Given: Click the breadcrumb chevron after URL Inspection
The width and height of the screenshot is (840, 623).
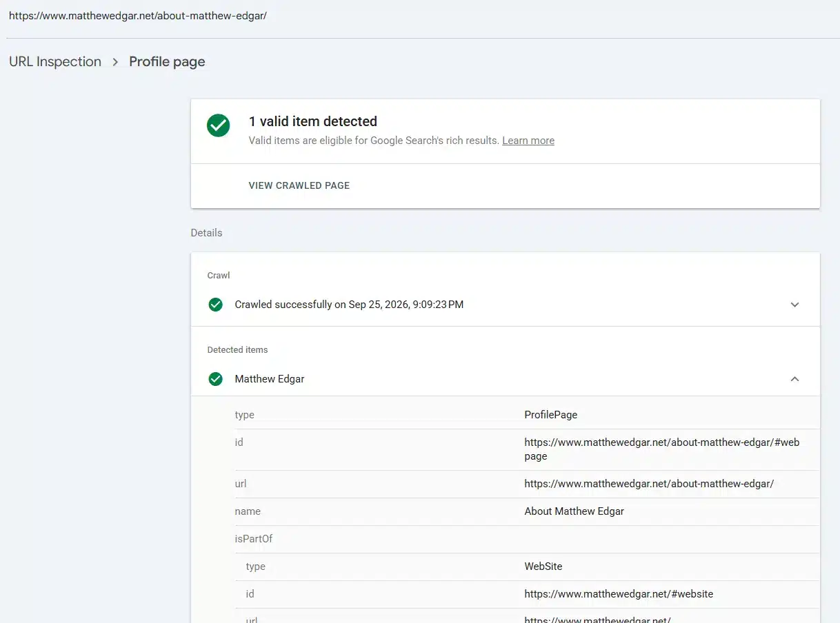Looking at the screenshot, I should coord(115,62).
